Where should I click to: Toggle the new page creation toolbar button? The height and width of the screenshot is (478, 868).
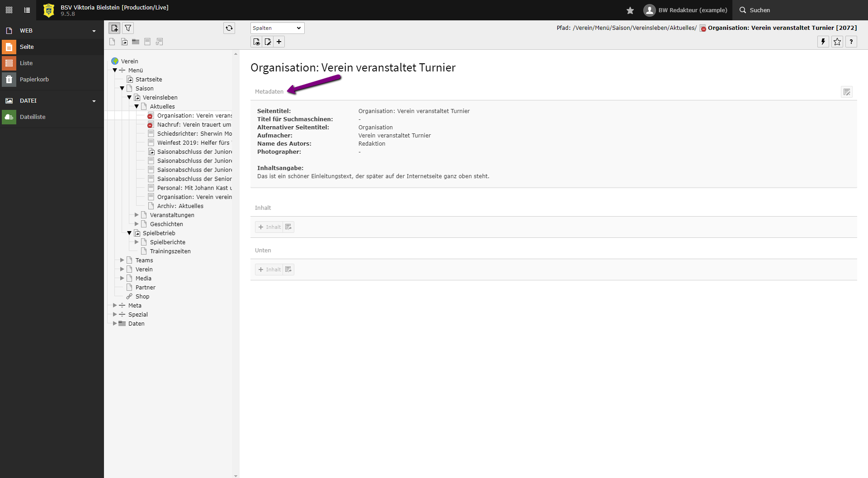pyautogui.click(x=114, y=28)
